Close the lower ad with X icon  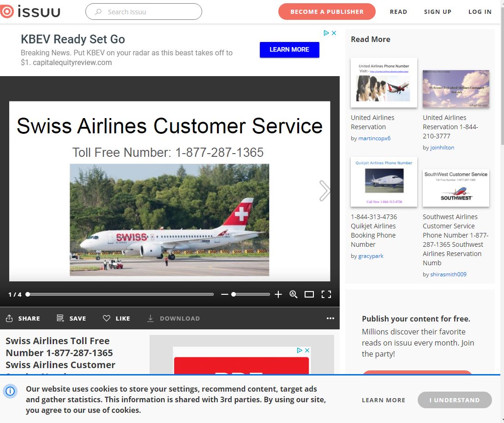click(307, 350)
